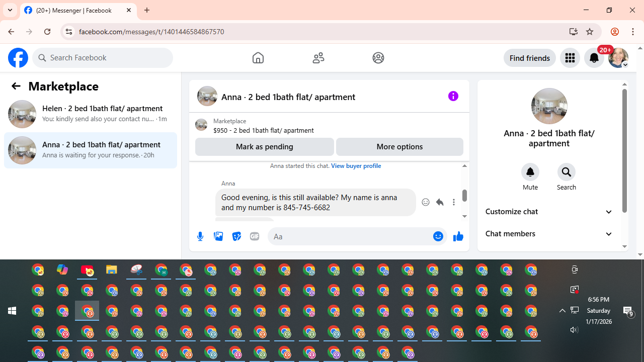Open the Friends icon in top navigation
The width and height of the screenshot is (644, 362).
tap(318, 58)
